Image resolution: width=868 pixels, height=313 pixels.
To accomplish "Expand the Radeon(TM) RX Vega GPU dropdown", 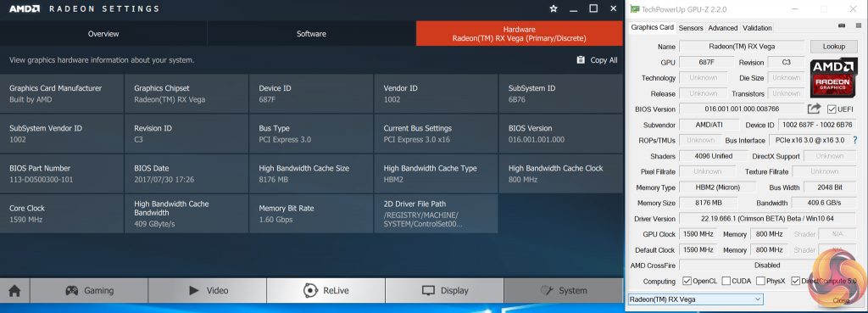I will pos(695,299).
